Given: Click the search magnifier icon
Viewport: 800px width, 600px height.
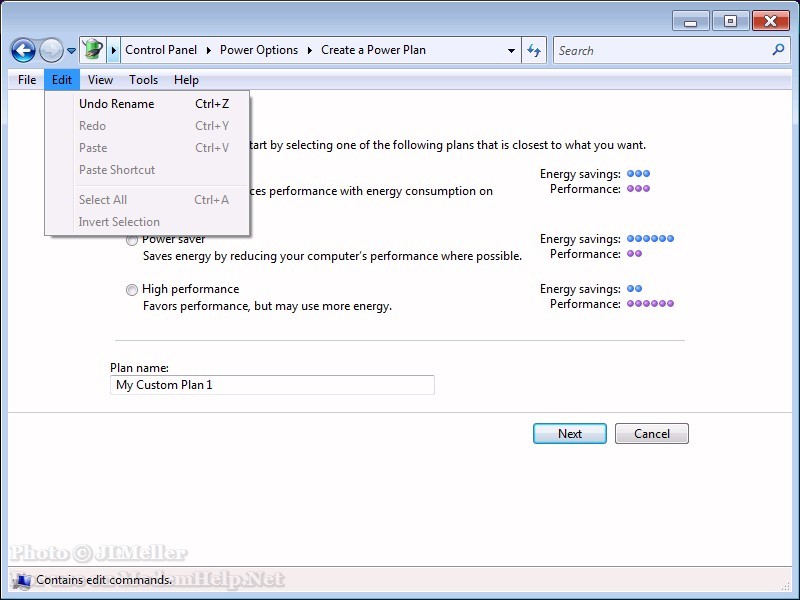Looking at the screenshot, I should point(778,49).
